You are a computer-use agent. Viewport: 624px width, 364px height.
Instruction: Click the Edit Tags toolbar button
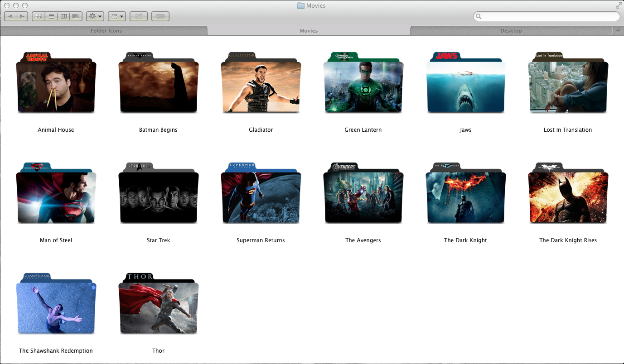tap(160, 16)
